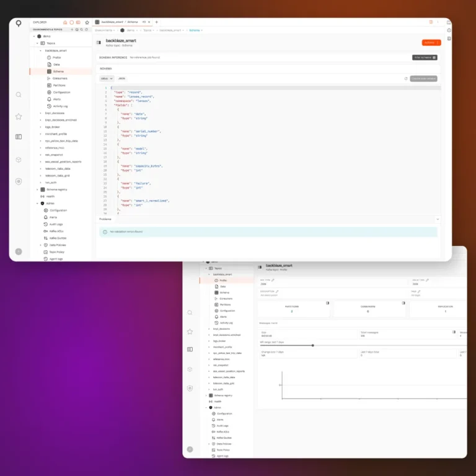The width and height of the screenshot is (476, 476).
Task: Open Profile under backblaze_smart in front window
Action: click(57, 58)
